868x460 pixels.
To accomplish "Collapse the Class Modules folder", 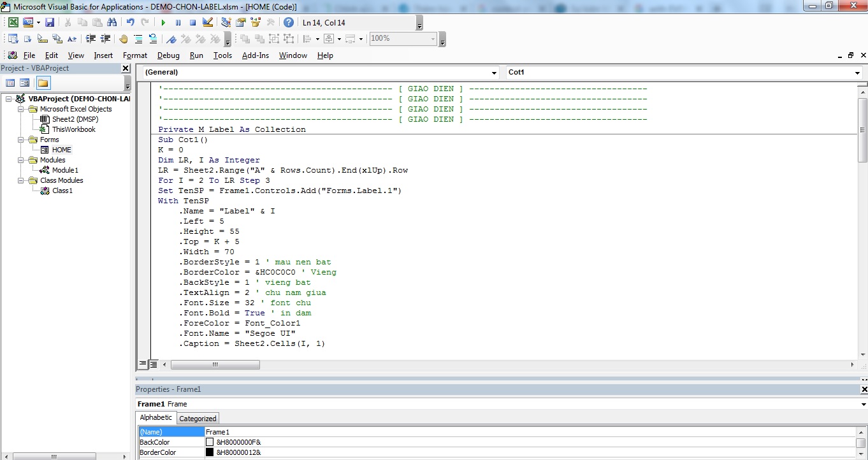I will coord(20,180).
